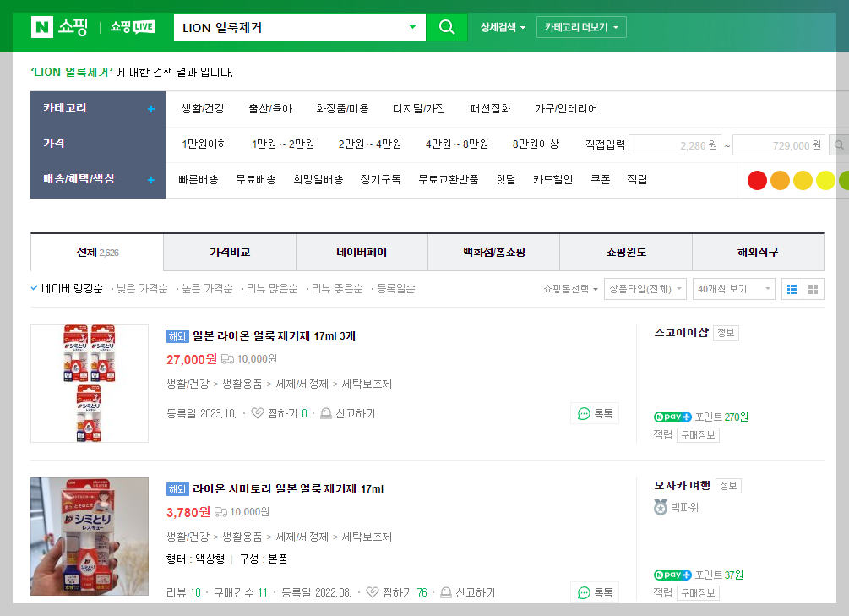Filter category by 화장품/미용

(342, 108)
